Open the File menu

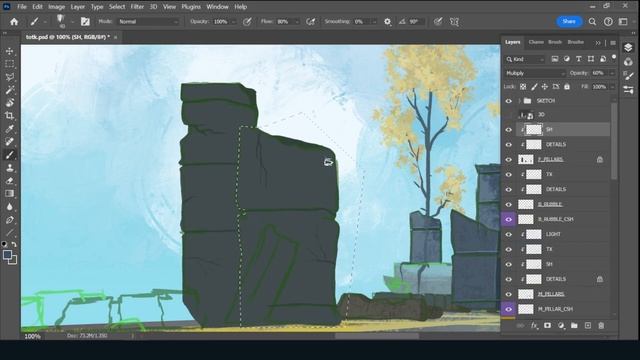pyautogui.click(x=22, y=7)
